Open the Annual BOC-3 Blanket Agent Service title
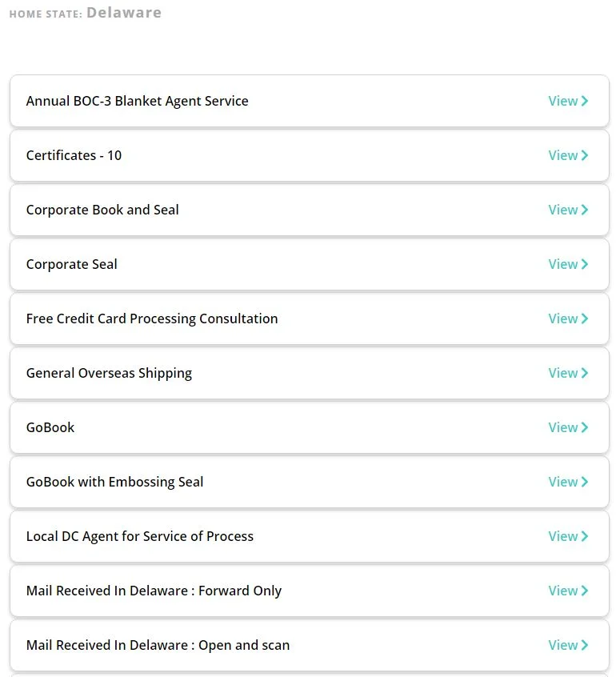Viewport: 616px width, 677px height. 137,101
